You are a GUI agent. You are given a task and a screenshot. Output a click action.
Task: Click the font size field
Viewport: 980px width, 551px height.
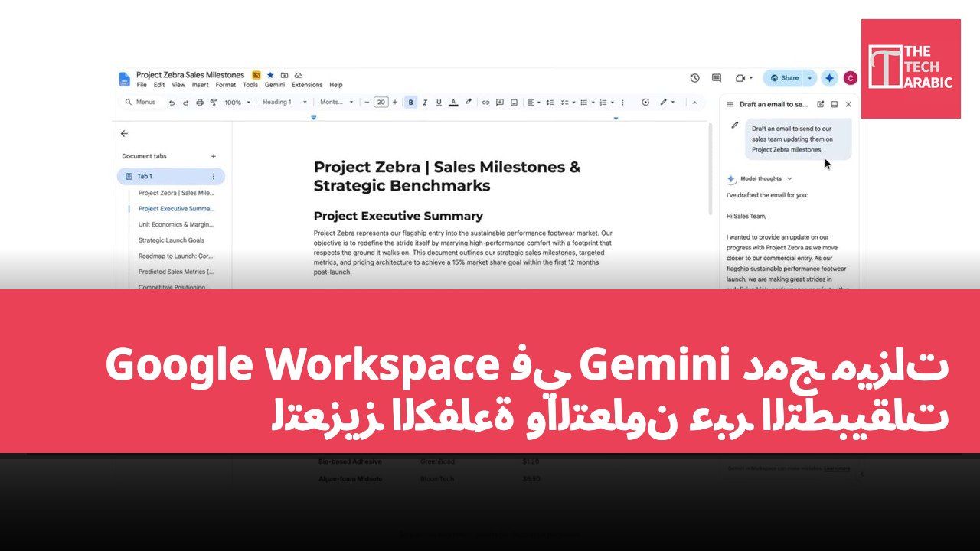pos(381,102)
